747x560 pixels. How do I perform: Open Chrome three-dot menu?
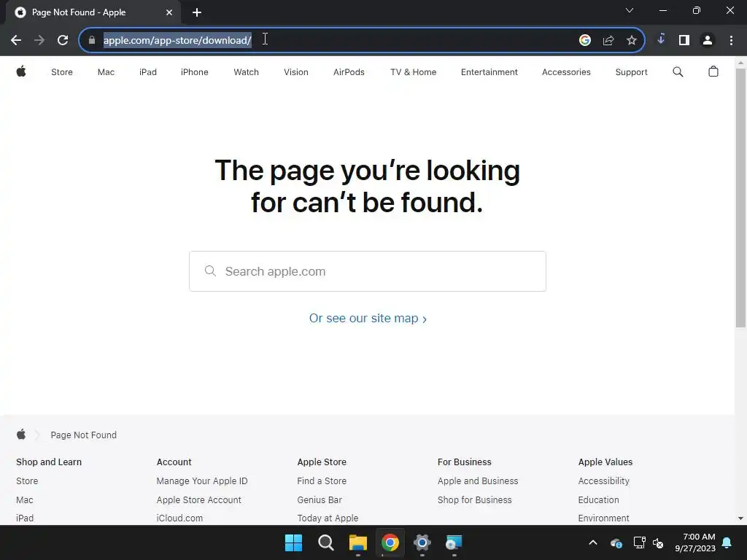coord(731,40)
